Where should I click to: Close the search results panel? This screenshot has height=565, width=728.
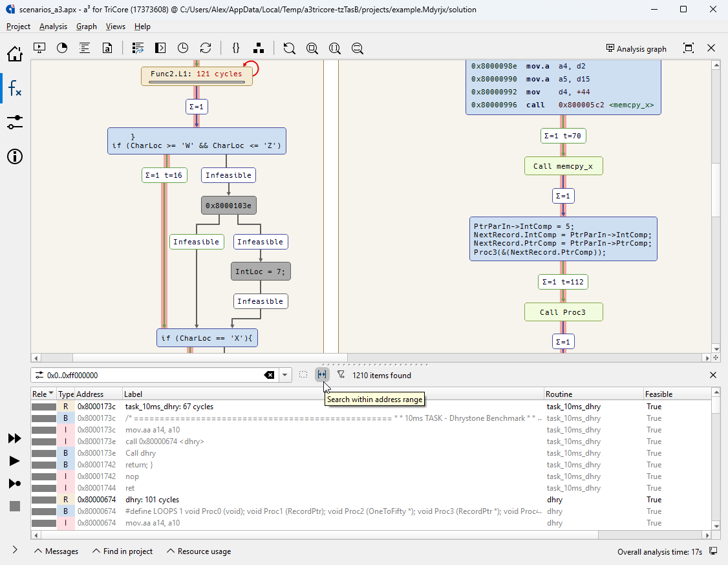(x=713, y=375)
